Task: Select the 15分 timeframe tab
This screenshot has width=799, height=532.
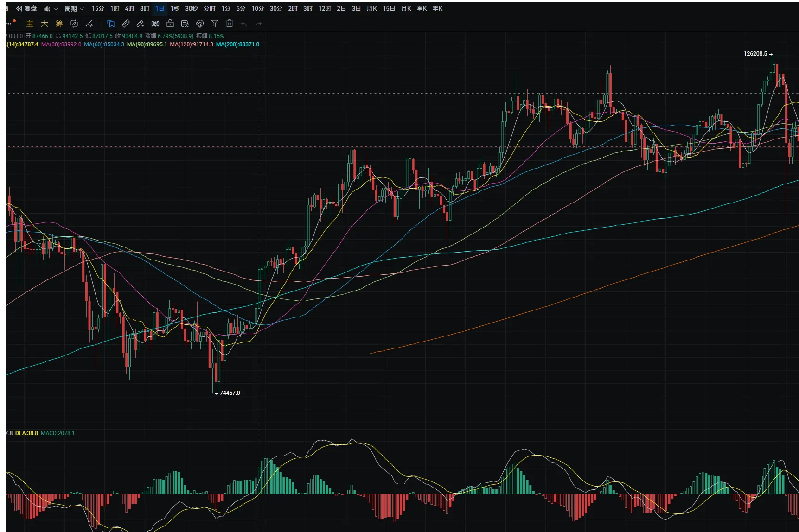Action: click(x=98, y=8)
